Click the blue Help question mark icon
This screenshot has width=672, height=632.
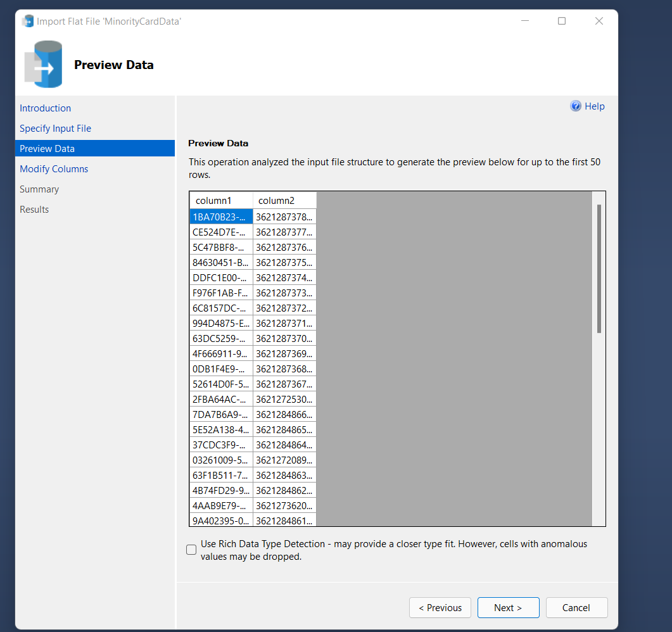click(x=576, y=106)
